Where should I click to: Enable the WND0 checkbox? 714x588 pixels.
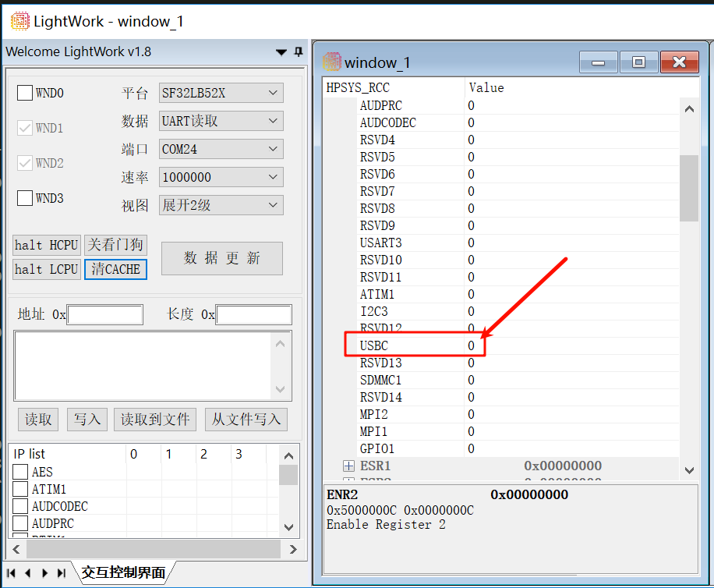pyautogui.click(x=25, y=93)
